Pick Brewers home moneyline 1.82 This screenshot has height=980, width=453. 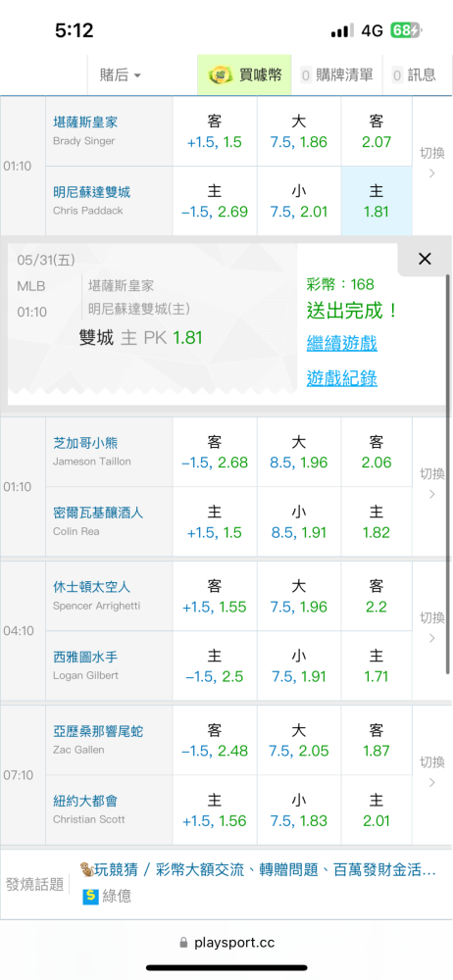tap(377, 522)
